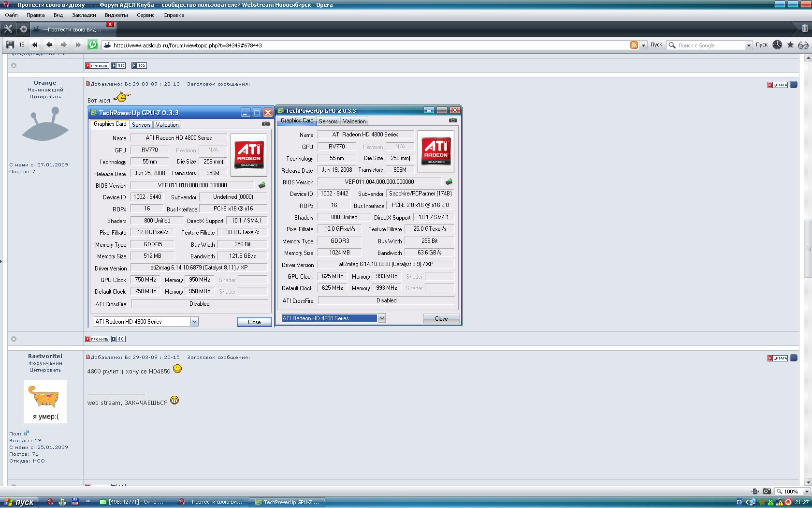The width and height of the screenshot is (812, 508).
Task: Click ЛС button below Orange's post
Action: coord(118,339)
